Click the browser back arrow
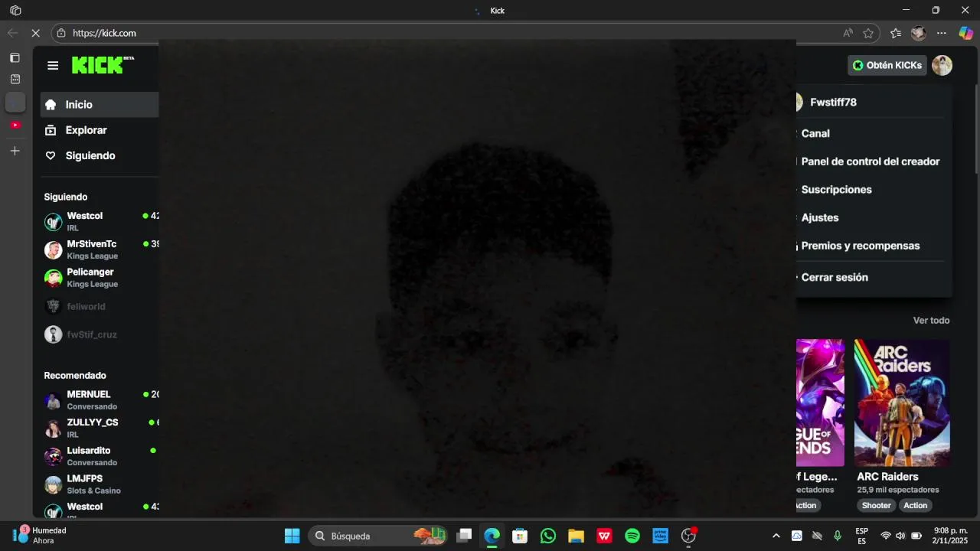 pyautogui.click(x=12, y=33)
